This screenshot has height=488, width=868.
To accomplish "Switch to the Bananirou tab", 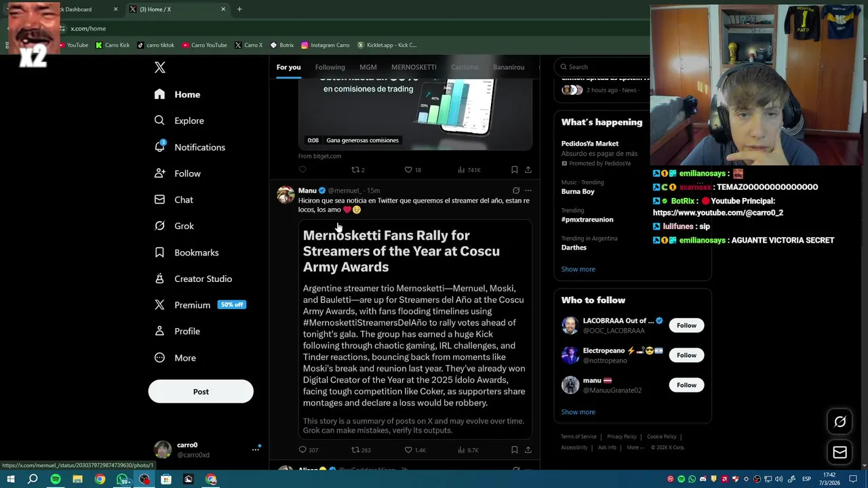I will click(509, 67).
